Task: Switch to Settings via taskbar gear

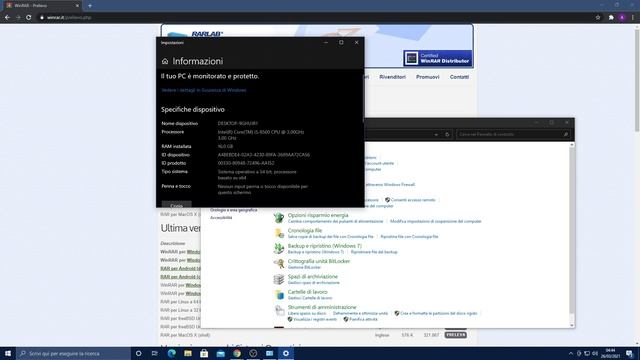Action: coord(286,353)
